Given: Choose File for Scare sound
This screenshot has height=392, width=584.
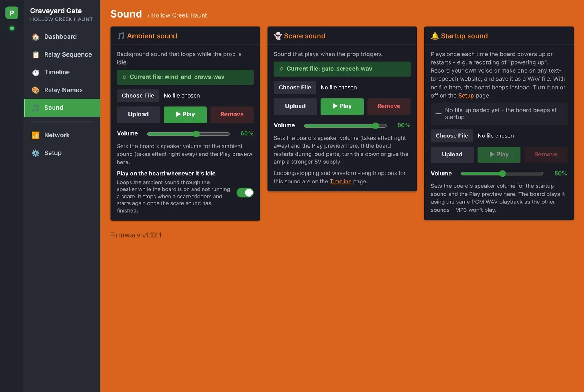Looking at the screenshot, I should pos(295,88).
